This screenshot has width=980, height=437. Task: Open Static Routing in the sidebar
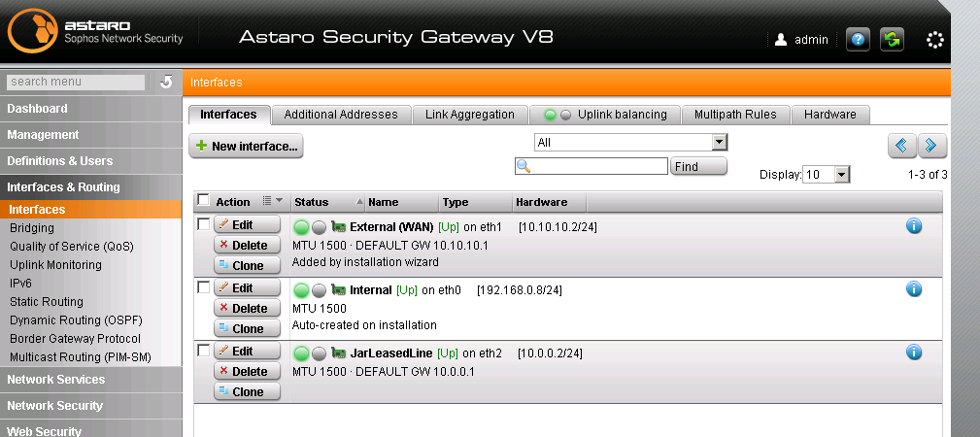click(47, 301)
